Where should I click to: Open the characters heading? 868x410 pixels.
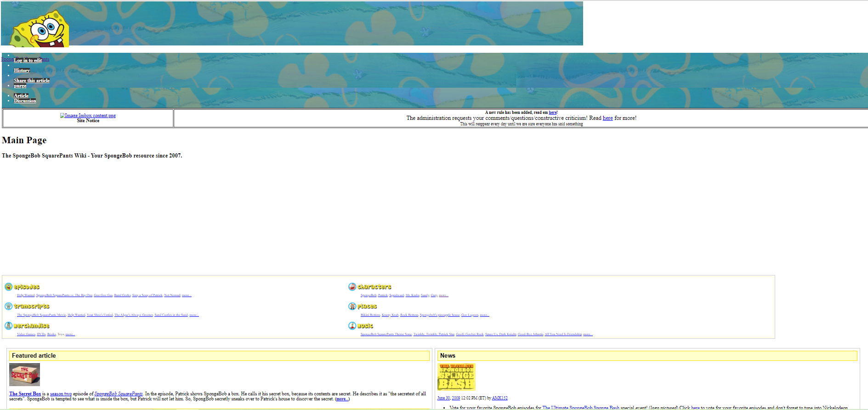pyautogui.click(x=374, y=287)
